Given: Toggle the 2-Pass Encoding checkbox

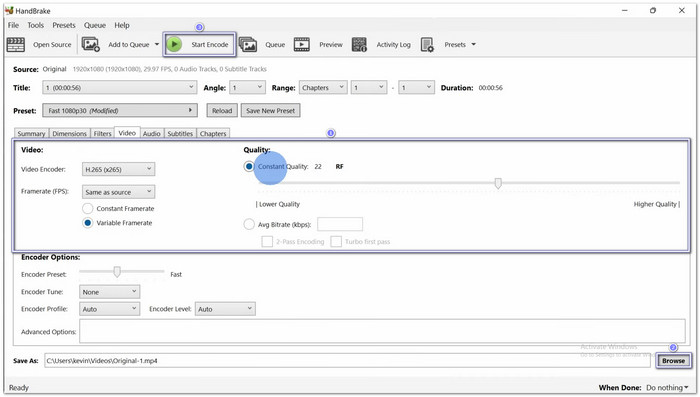Looking at the screenshot, I should point(267,242).
